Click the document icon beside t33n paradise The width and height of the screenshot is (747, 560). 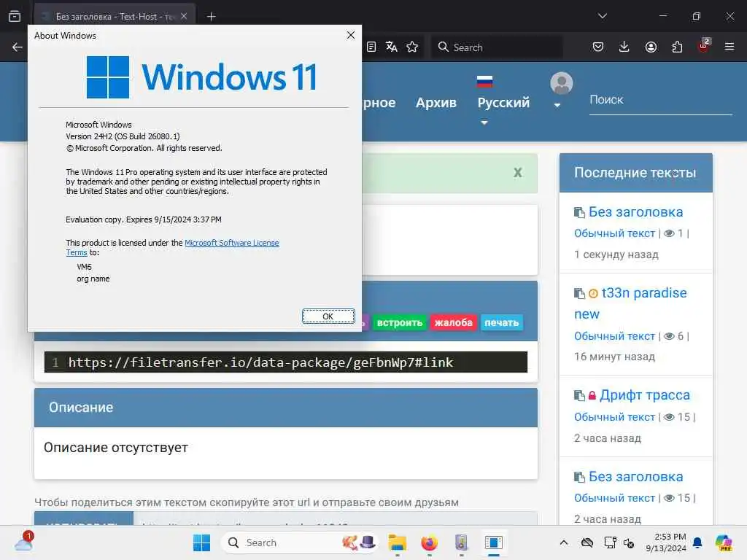tap(579, 293)
